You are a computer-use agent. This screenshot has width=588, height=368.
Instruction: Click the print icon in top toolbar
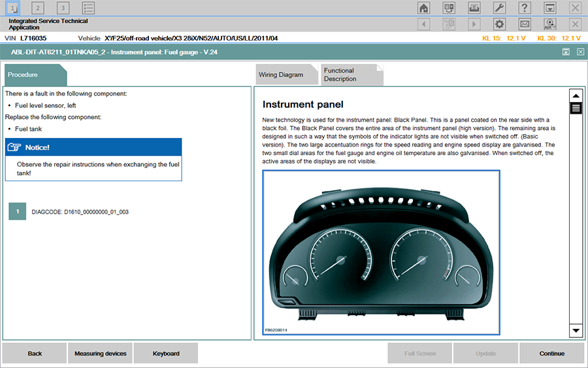pos(474,8)
